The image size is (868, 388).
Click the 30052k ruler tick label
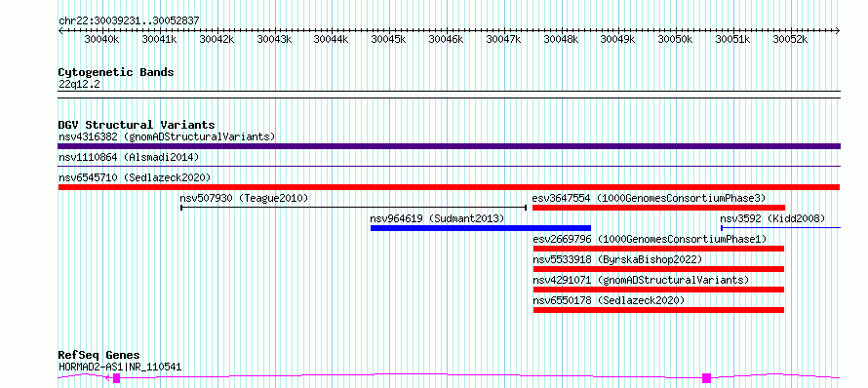coord(791,40)
